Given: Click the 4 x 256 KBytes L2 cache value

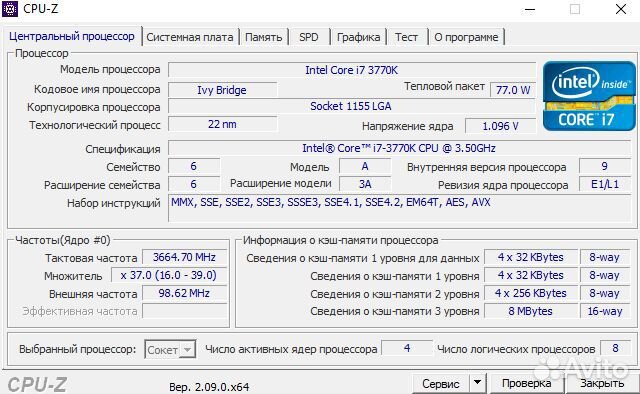Looking at the screenshot, I should 531,293.
